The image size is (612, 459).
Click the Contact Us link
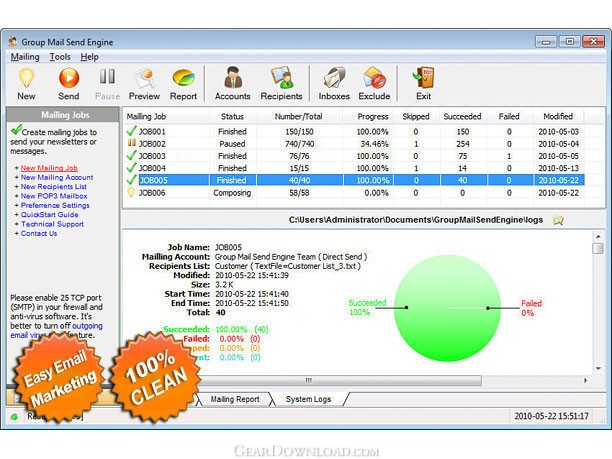click(x=39, y=233)
